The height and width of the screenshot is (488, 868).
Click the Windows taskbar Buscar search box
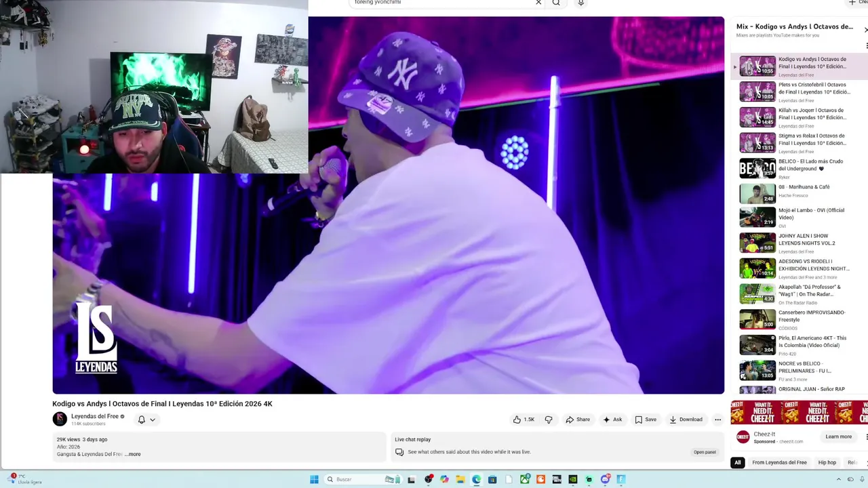[x=363, y=479]
